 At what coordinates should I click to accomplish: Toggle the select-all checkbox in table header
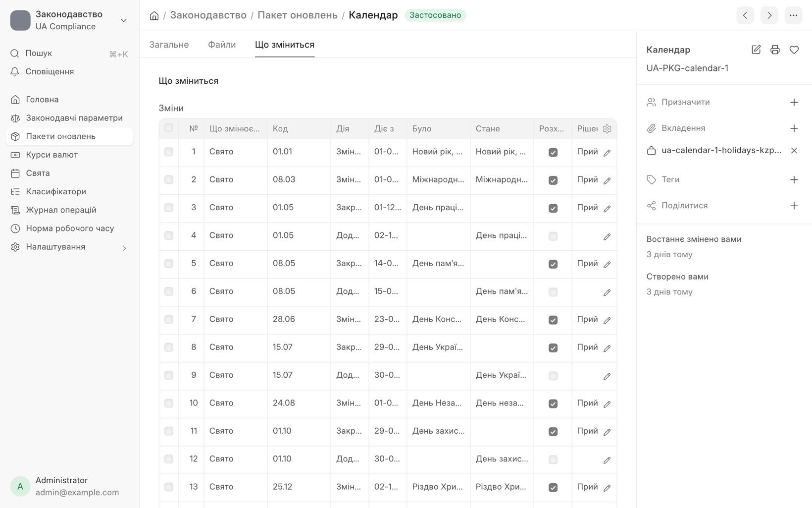click(169, 128)
